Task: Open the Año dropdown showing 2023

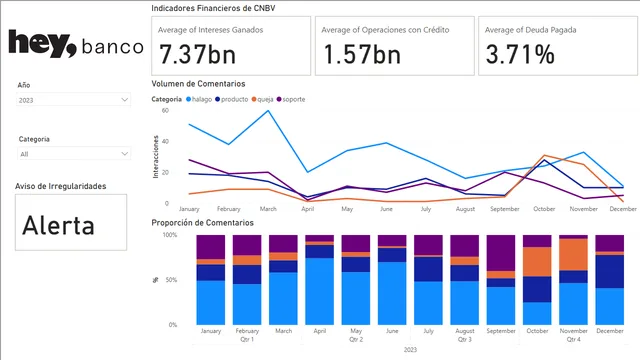Action: [x=73, y=100]
